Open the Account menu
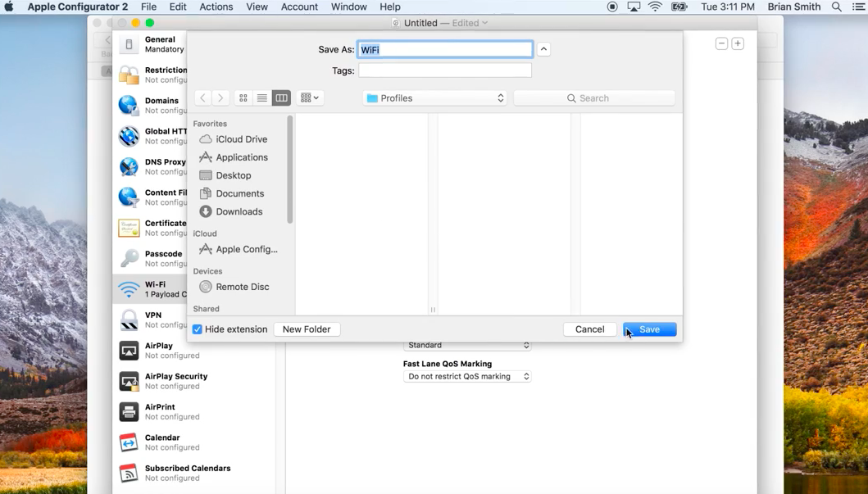The height and width of the screenshot is (494, 868). point(299,7)
